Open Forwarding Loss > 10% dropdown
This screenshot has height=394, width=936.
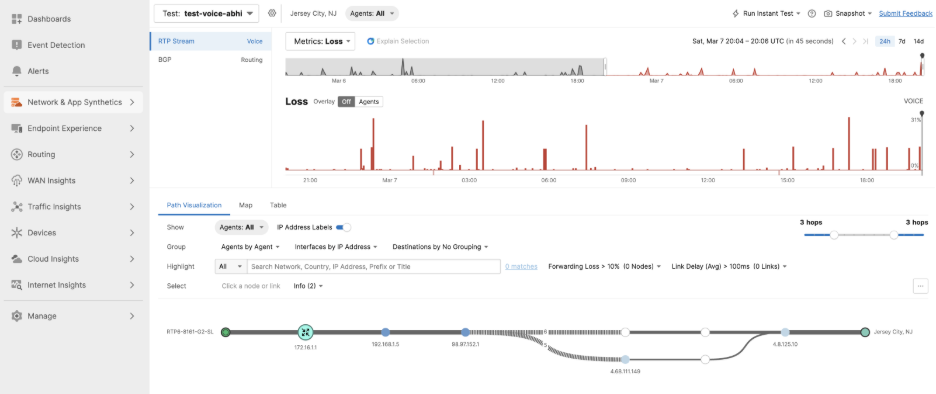click(x=604, y=266)
